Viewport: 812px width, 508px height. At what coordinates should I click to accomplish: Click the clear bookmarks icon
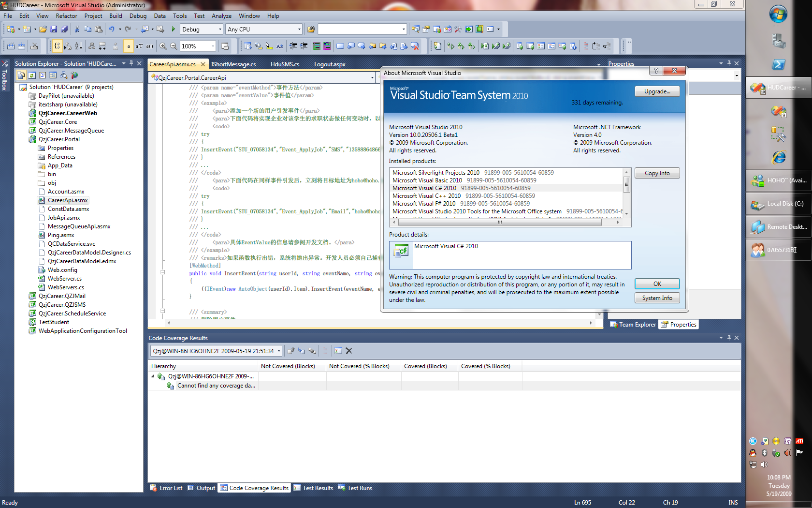pyautogui.click(x=415, y=46)
